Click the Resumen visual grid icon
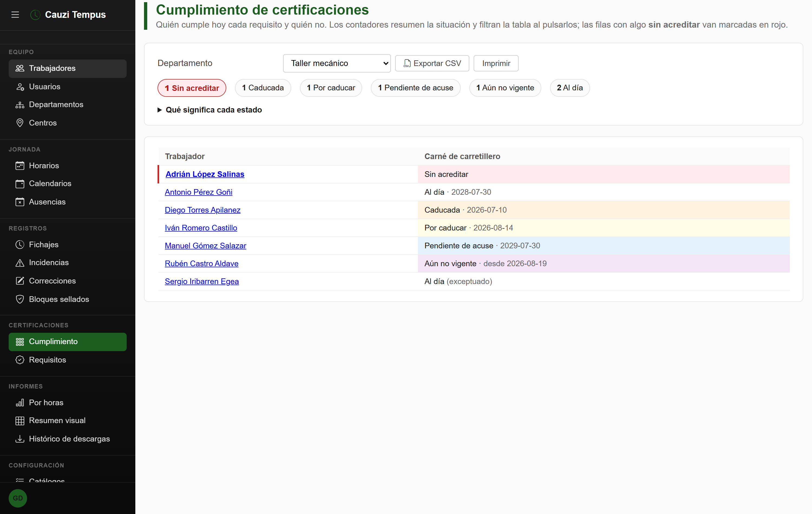The width and height of the screenshot is (812, 514). (20, 421)
